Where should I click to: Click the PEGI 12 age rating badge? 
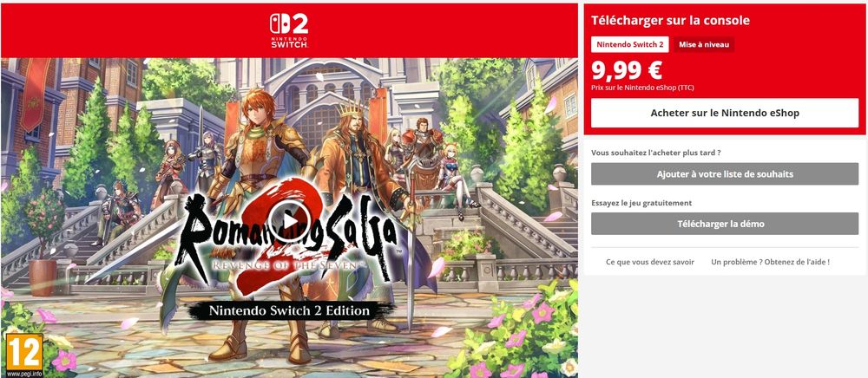[x=23, y=351]
